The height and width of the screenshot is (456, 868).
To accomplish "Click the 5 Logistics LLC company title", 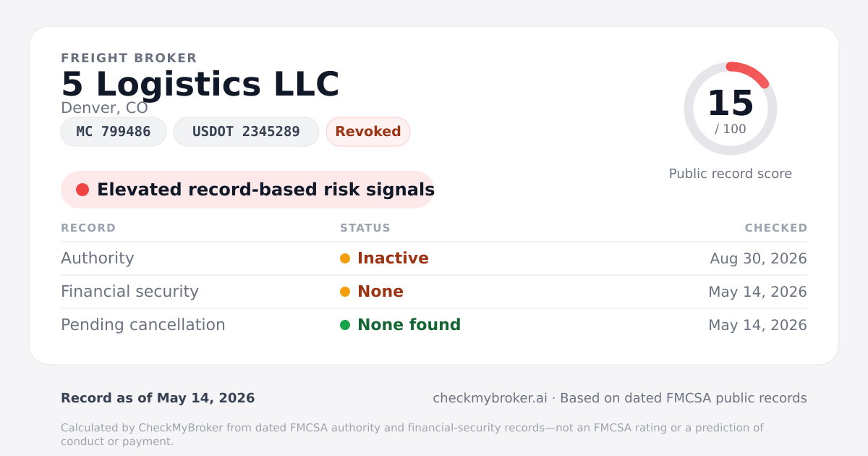I will click(200, 85).
